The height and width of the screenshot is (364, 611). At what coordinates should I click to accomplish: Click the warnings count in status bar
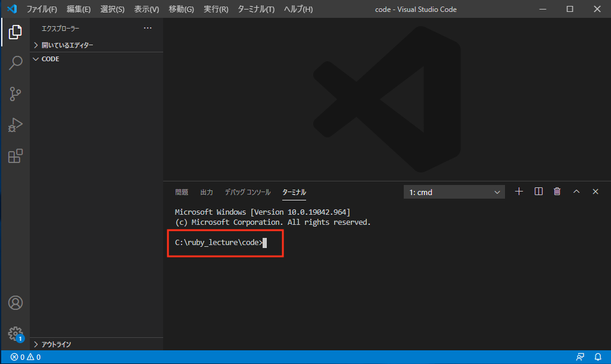click(x=34, y=357)
